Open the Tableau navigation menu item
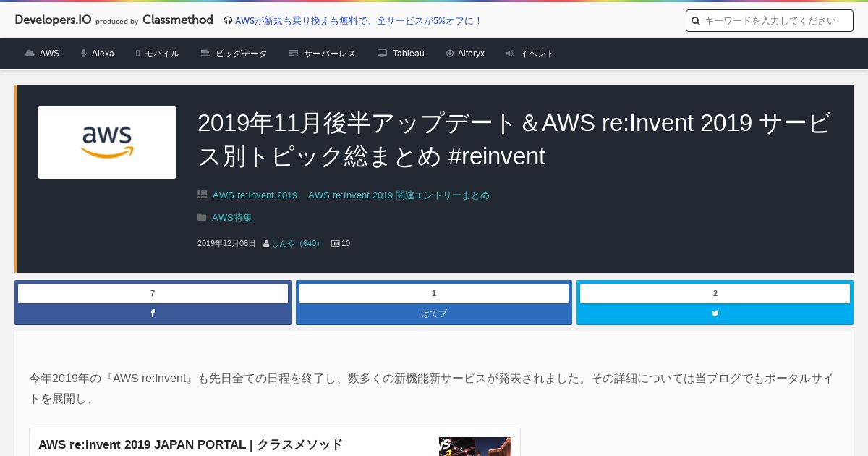The height and width of the screenshot is (456, 868). pos(409,54)
